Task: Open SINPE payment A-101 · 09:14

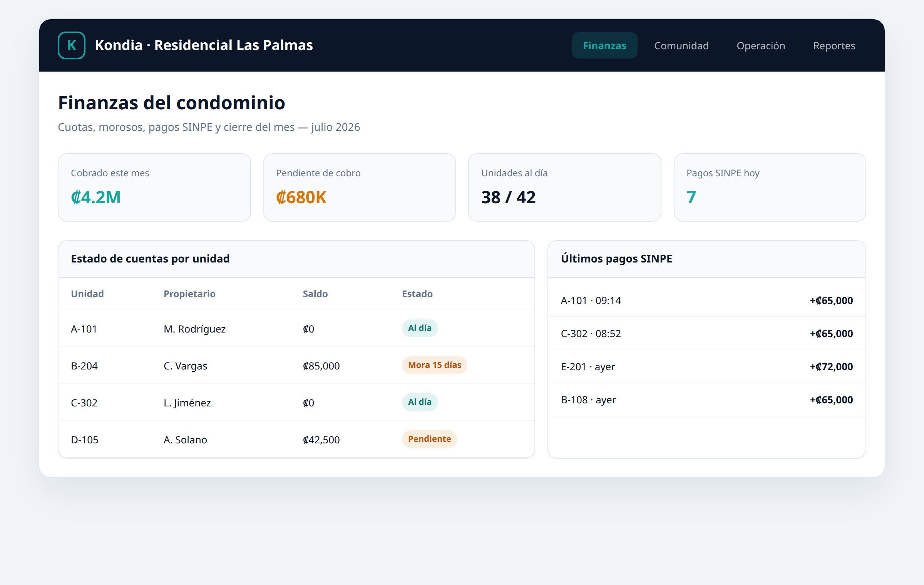Action: pyautogui.click(x=707, y=301)
